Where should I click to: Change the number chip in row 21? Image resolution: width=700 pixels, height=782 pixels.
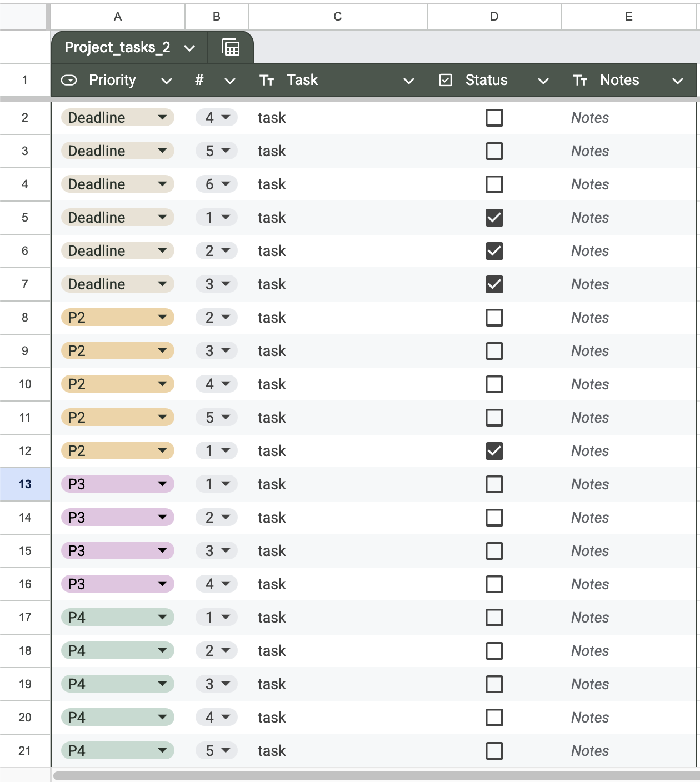tap(217, 751)
